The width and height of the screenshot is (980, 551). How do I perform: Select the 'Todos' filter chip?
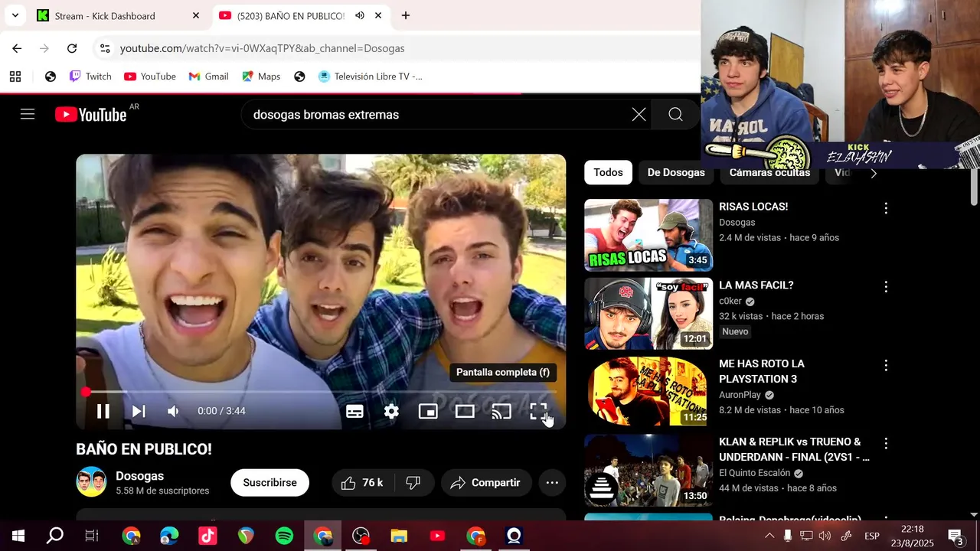608,172
